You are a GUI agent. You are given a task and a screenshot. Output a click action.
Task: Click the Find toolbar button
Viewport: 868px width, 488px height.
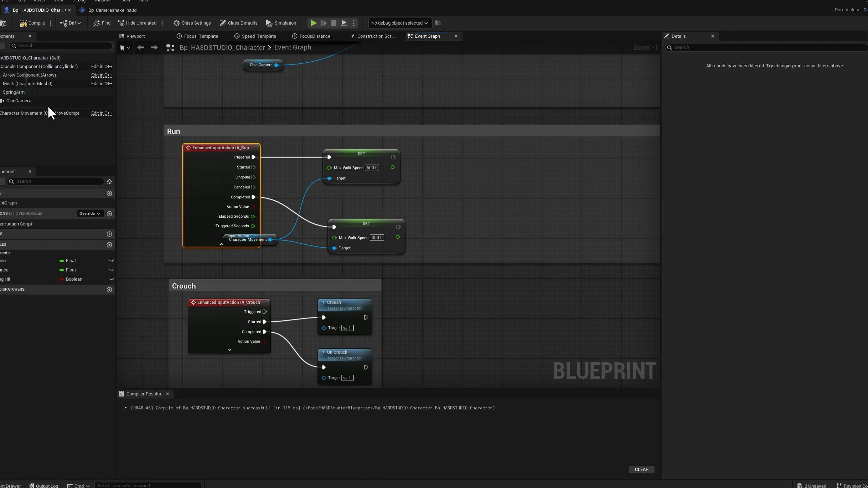[102, 23]
